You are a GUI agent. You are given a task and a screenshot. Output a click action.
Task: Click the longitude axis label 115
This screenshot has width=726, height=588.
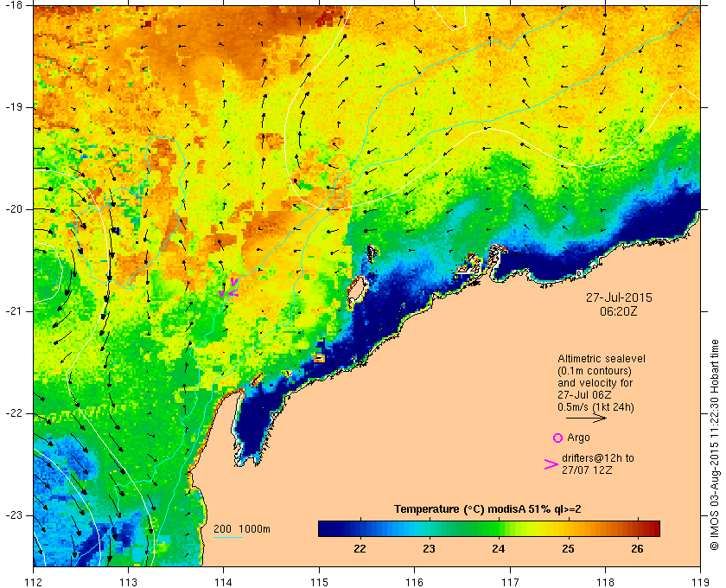[319, 581]
